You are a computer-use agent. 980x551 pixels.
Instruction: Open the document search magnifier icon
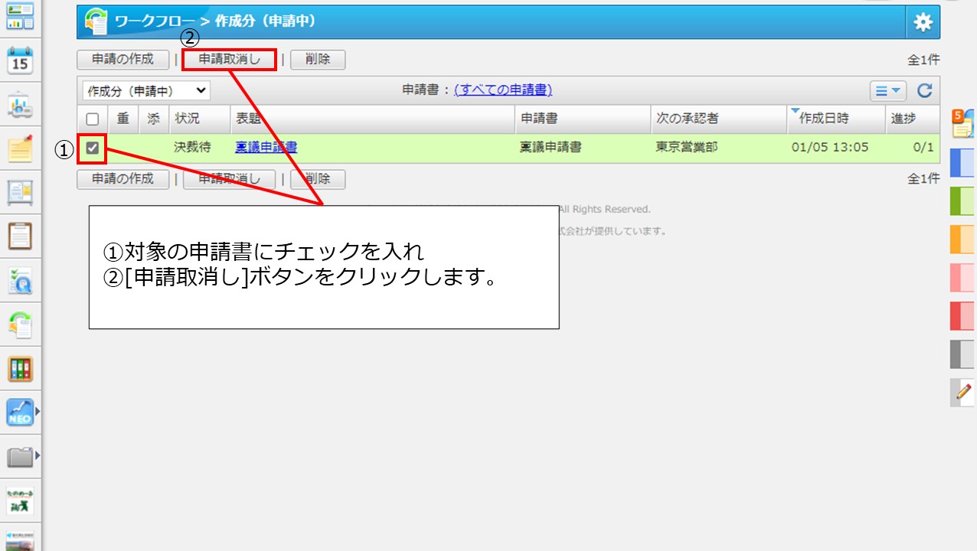(x=20, y=281)
